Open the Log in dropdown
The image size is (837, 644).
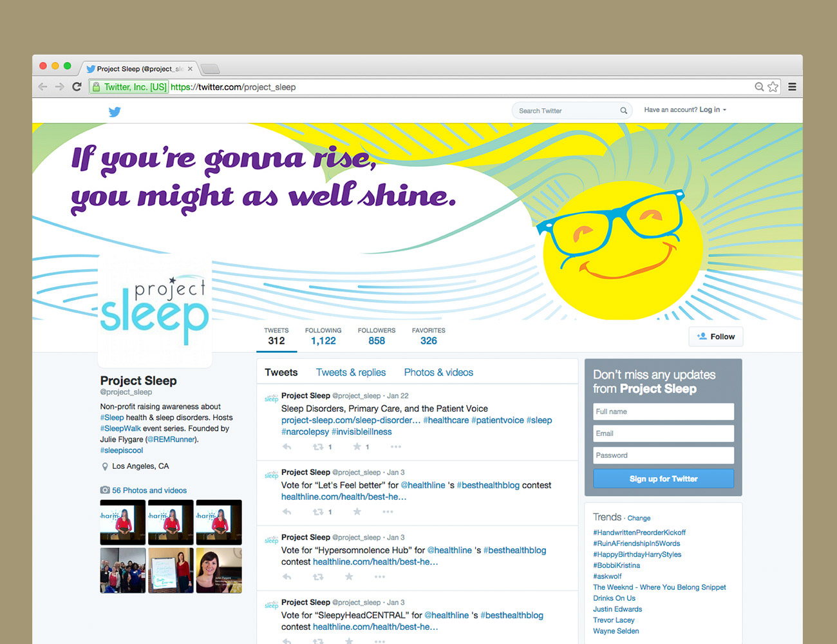coord(713,110)
